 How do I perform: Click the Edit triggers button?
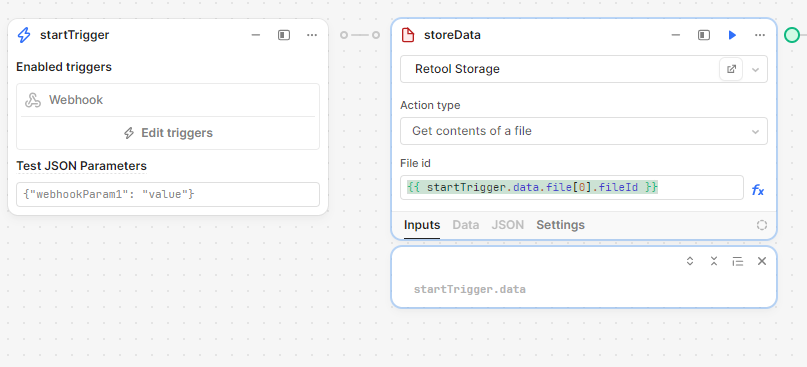tap(168, 133)
